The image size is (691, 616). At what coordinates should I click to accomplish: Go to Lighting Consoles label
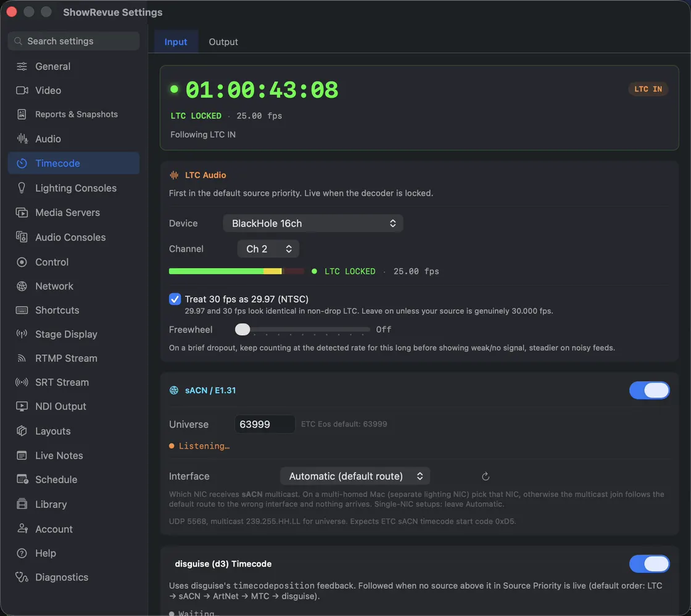(76, 188)
